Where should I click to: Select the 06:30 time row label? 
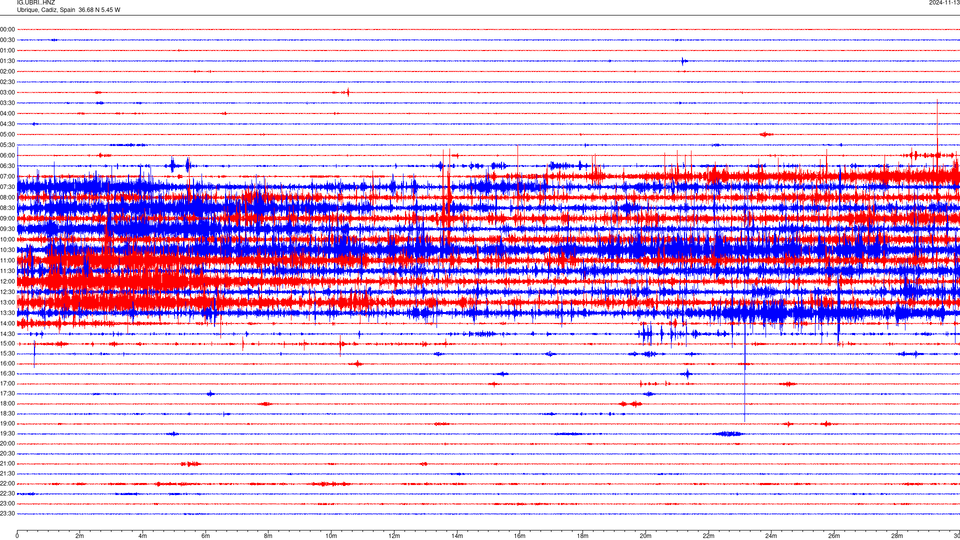pyautogui.click(x=7, y=166)
